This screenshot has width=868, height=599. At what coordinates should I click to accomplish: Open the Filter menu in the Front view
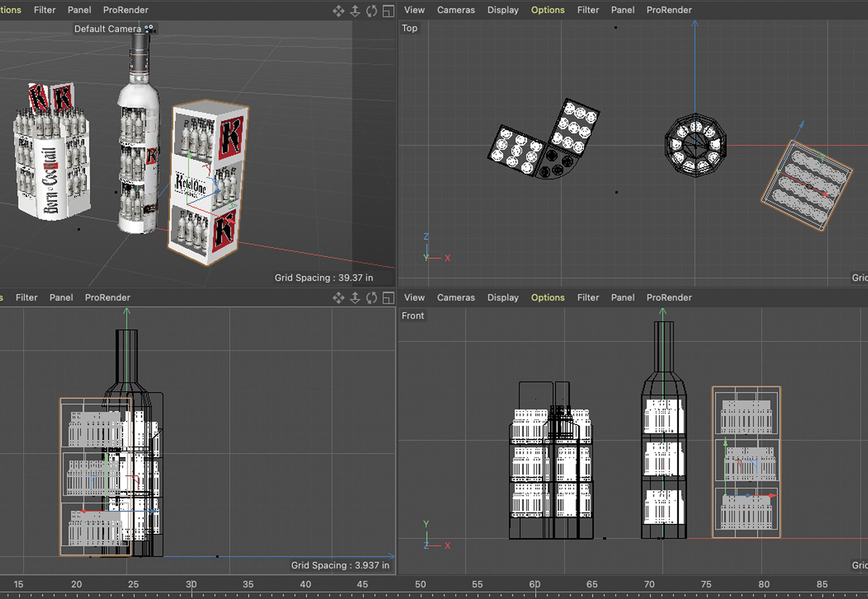588,298
